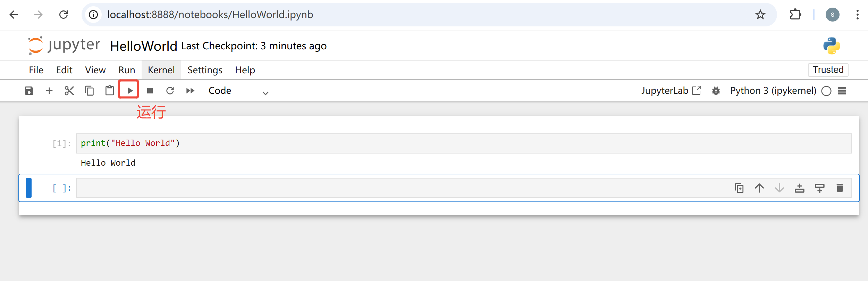Paste the cell using the clipboard icon
This screenshot has height=281, width=868.
pos(110,91)
